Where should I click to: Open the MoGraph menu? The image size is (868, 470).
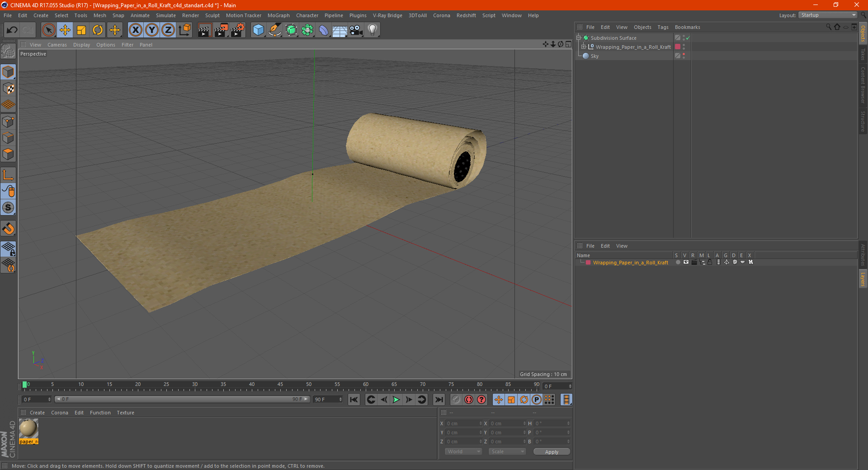pos(278,15)
